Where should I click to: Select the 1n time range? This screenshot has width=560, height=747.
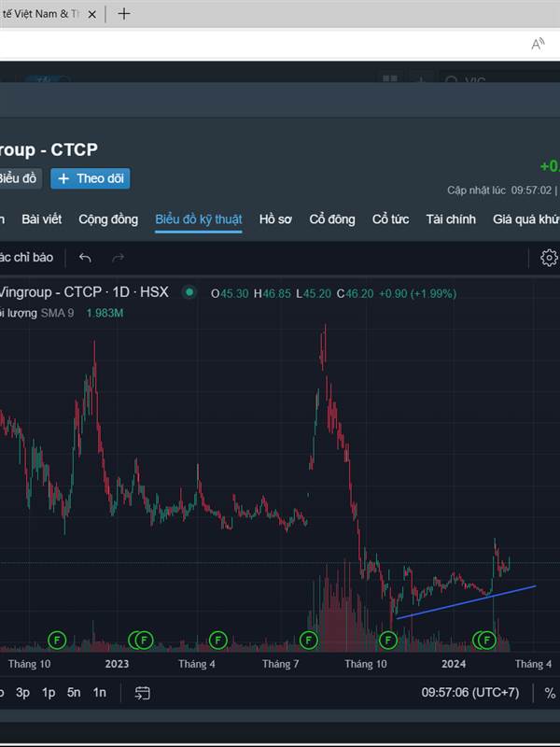coord(99,692)
